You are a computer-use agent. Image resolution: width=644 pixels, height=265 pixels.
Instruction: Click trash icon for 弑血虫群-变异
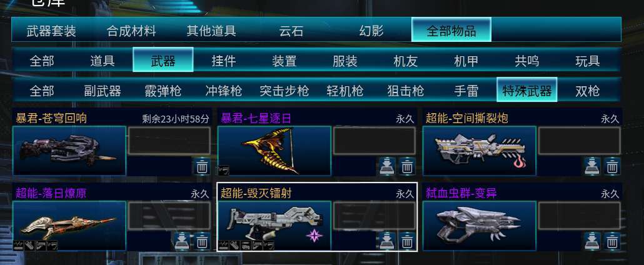612,241
